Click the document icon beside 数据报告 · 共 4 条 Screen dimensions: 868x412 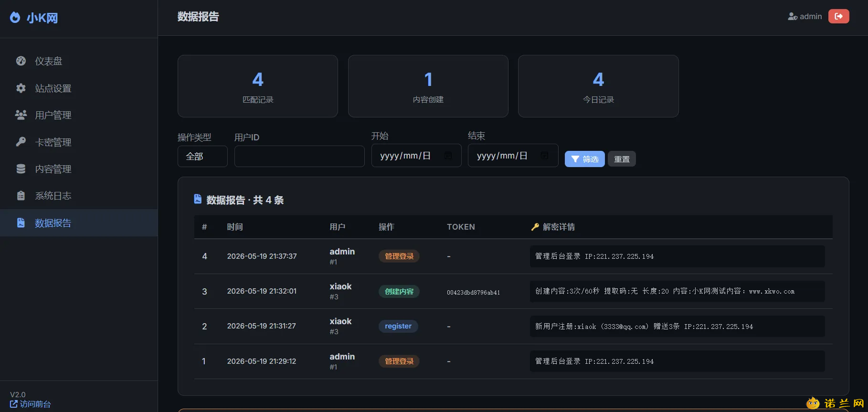198,199
